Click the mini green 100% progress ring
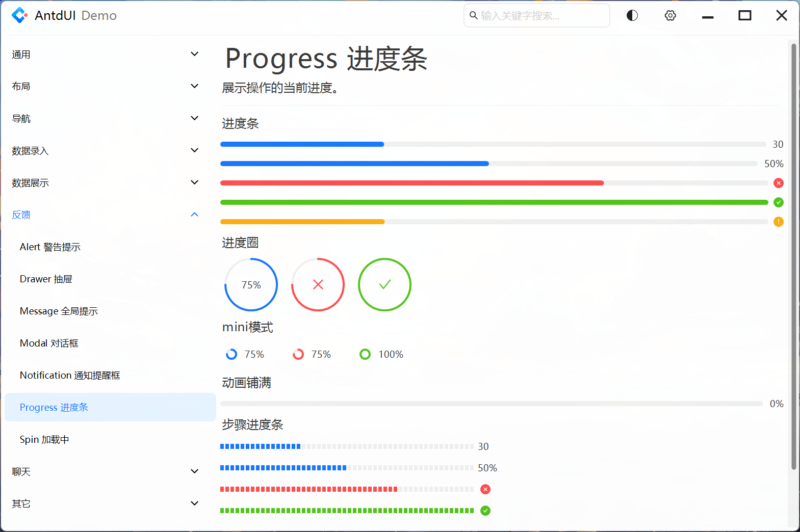 [x=365, y=354]
